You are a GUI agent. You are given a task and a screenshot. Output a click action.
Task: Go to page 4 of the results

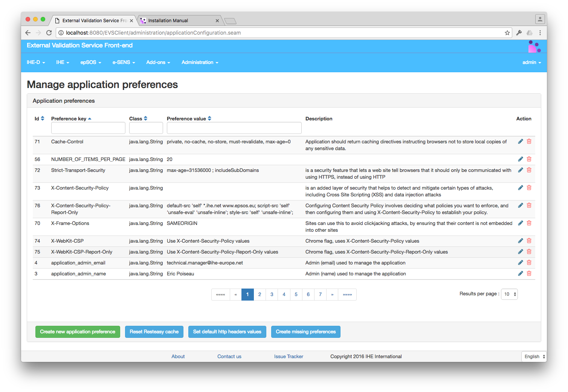(284, 294)
